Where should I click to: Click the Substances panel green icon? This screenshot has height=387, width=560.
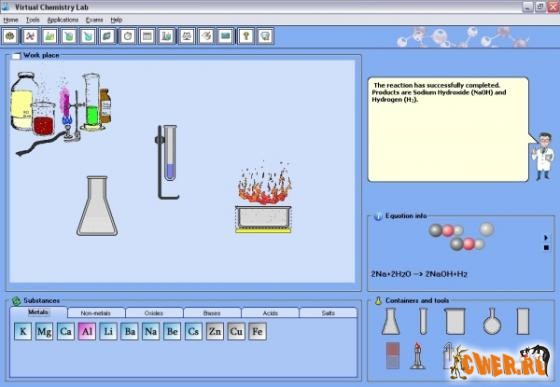16,301
